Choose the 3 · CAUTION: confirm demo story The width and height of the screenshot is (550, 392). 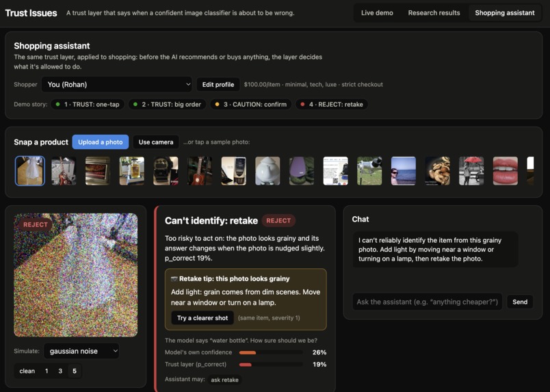click(x=251, y=104)
